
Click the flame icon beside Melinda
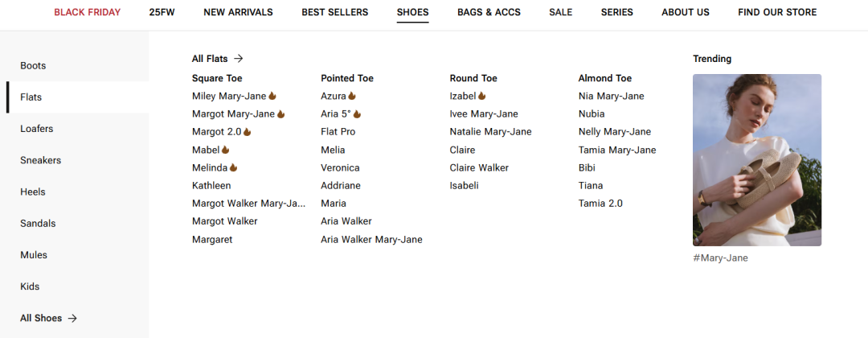pyautogui.click(x=234, y=167)
